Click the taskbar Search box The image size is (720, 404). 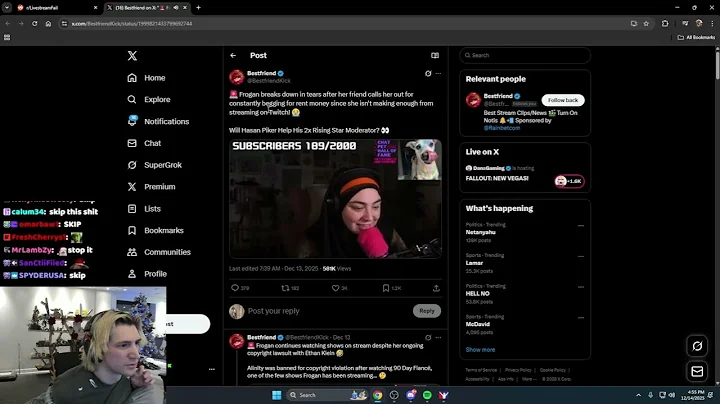pyautogui.click(x=327, y=395)
